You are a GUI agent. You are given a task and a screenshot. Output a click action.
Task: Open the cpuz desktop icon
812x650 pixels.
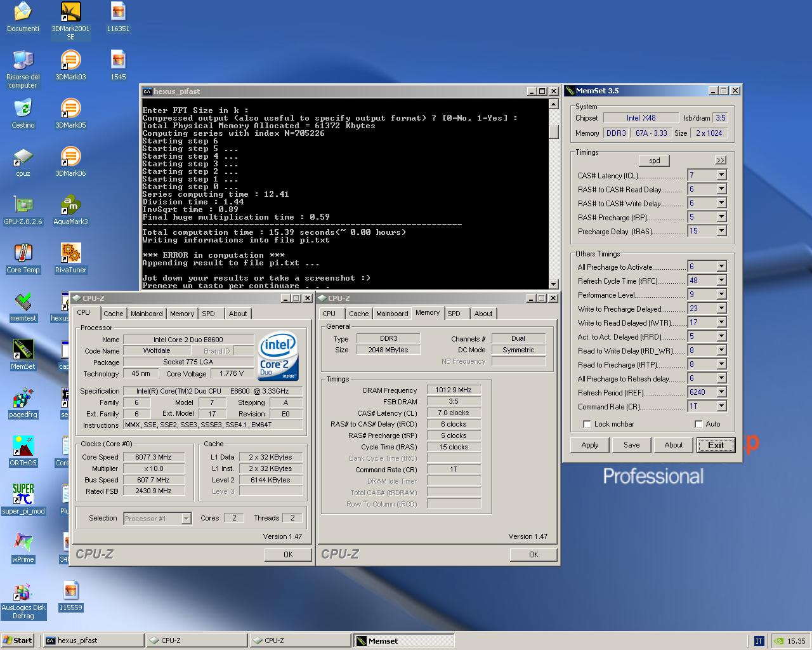click(x=23, y=162)
